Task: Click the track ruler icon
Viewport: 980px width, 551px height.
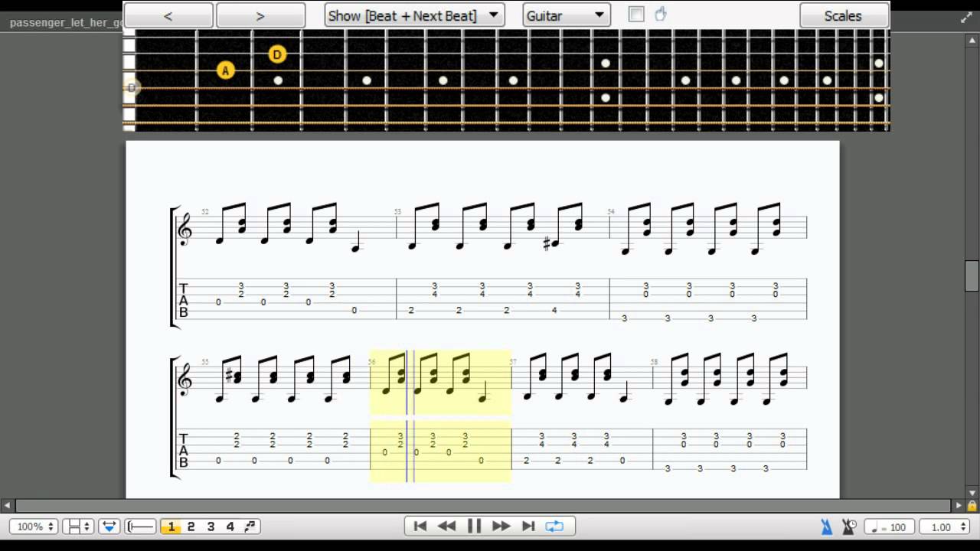Action: pyautogui.click(x=141, y=527)
